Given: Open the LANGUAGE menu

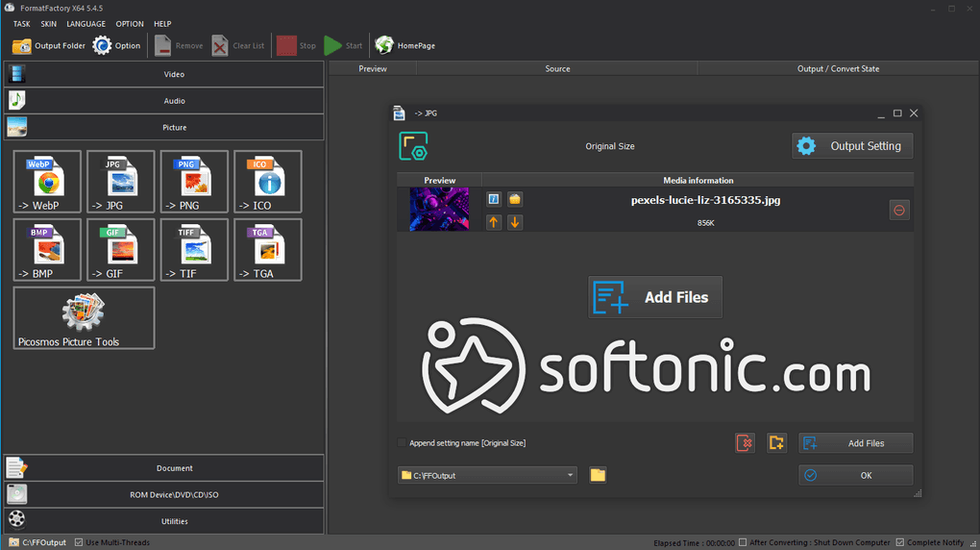Looking at the screenshot, I should point(86,24).
